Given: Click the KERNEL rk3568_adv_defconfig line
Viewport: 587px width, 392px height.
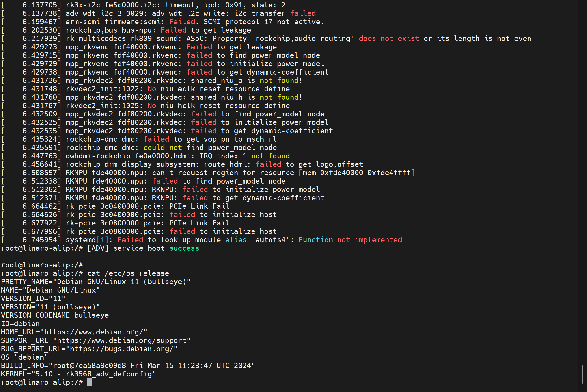Looking at the screenshot, I should tap(79, 374).
